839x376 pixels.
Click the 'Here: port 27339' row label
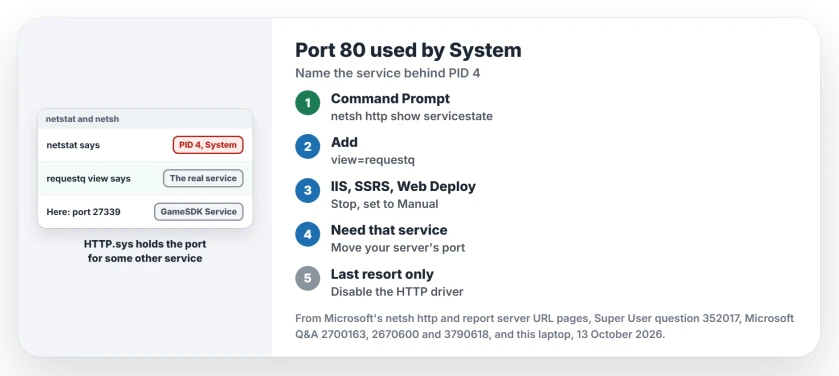pyautogui.click(x=83, y=212)
